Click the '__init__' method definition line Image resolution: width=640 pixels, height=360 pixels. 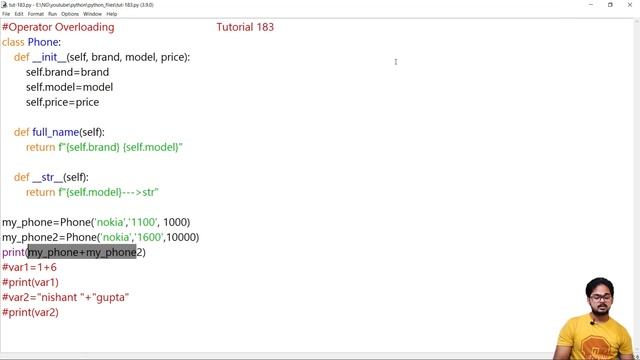102,58
